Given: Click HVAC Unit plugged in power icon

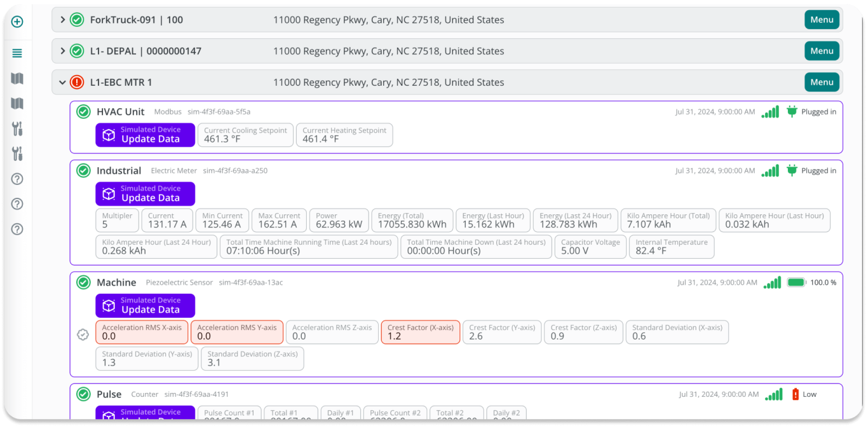Looking at the screenshot, I should click(792, 112).
